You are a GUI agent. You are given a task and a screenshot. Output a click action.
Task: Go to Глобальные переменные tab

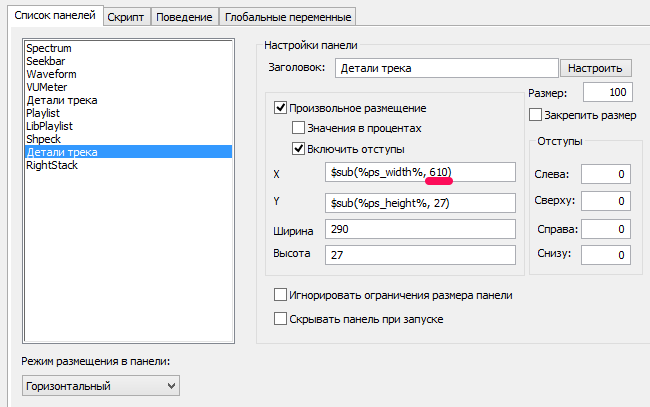click(x=289, y=17)
